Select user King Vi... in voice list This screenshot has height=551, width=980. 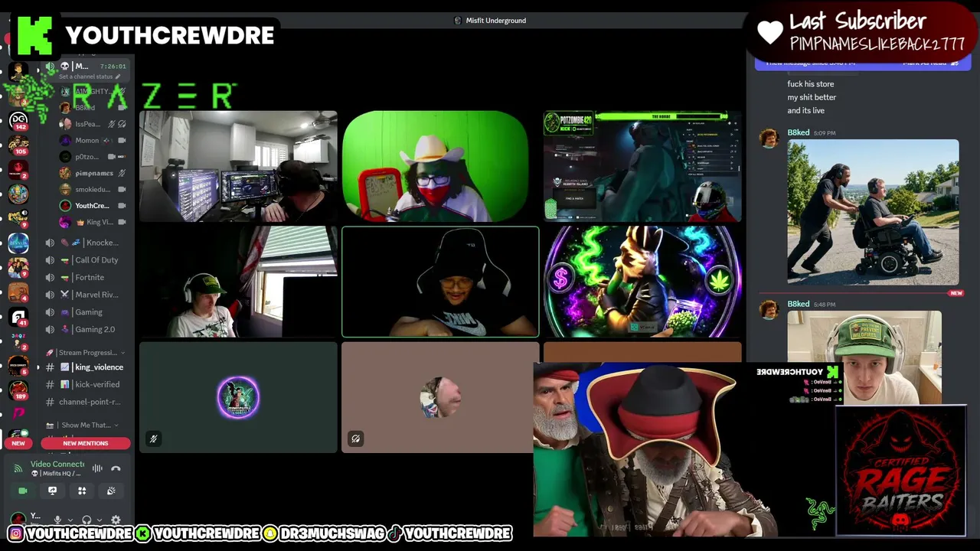93,222
